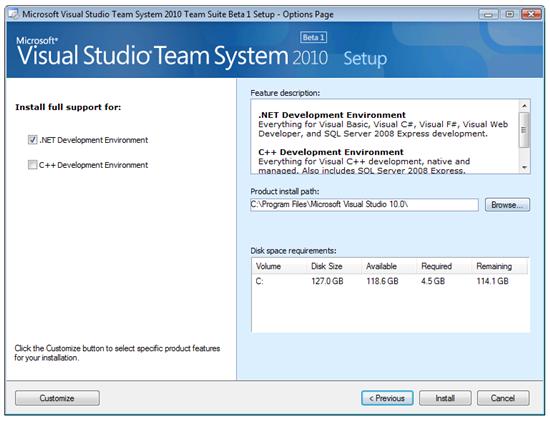This screenshot has height=421, width=550.
Task: Click the 4.5 GB required value
Action: click(x=433, y=281)
